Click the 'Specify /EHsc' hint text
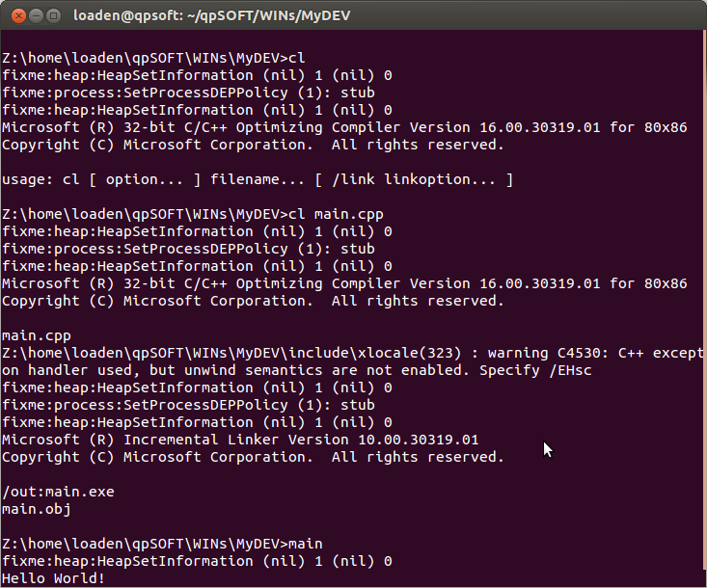The width and height of the screenshot is (707, 588). pos(535,370)
